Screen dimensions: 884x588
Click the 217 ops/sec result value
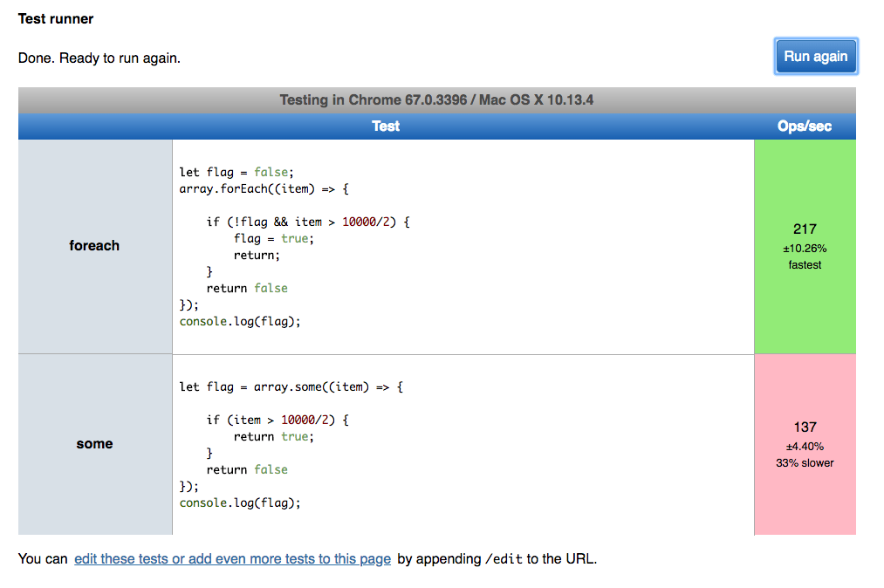click(x=805, y=229)
